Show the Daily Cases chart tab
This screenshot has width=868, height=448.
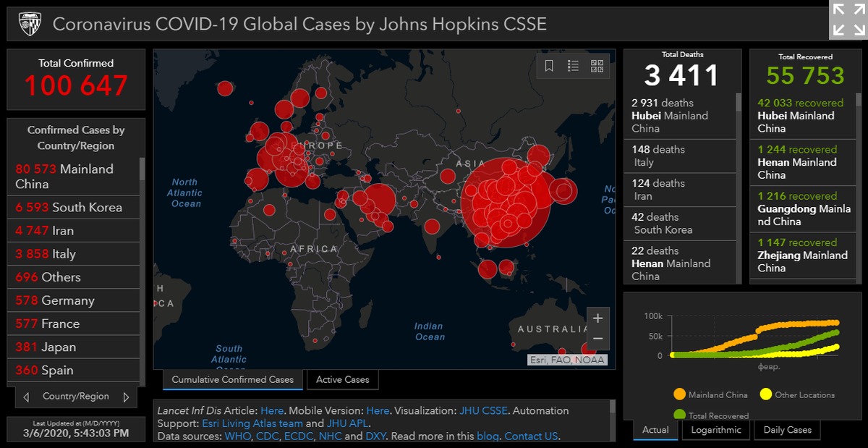coord(788,430)
